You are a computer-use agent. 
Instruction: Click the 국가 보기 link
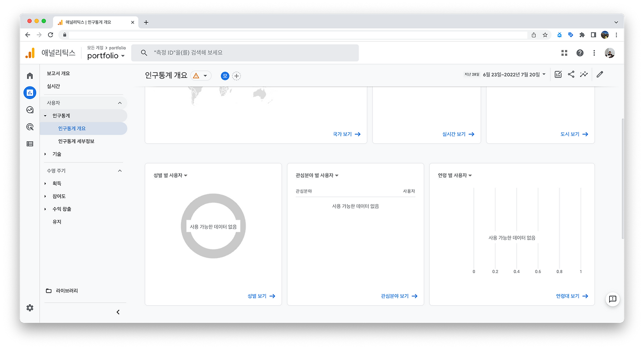click(x=347, y=134)
